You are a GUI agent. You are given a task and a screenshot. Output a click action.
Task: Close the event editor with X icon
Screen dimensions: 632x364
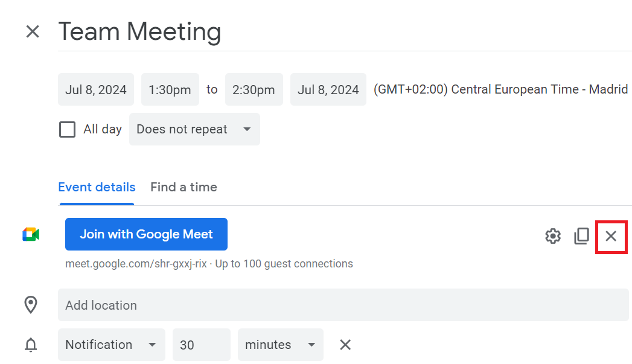pos(33,32)
